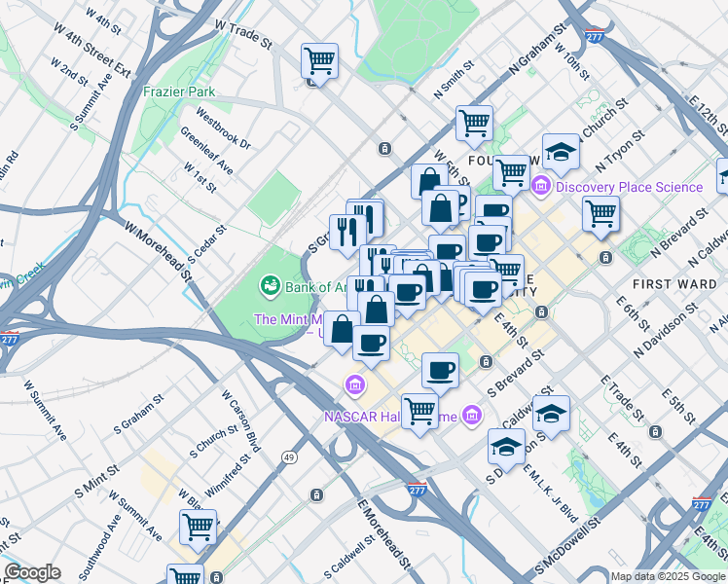
Task: Select the shopping bag marker beside The Mint Museum label
Action: coord(342,331)
